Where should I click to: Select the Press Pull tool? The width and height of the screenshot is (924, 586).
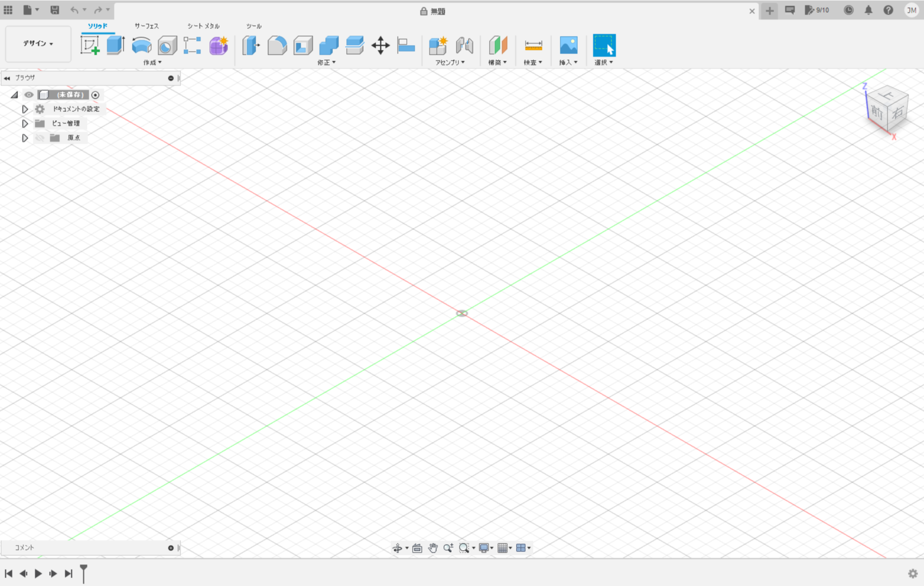(x=251, y=45)
